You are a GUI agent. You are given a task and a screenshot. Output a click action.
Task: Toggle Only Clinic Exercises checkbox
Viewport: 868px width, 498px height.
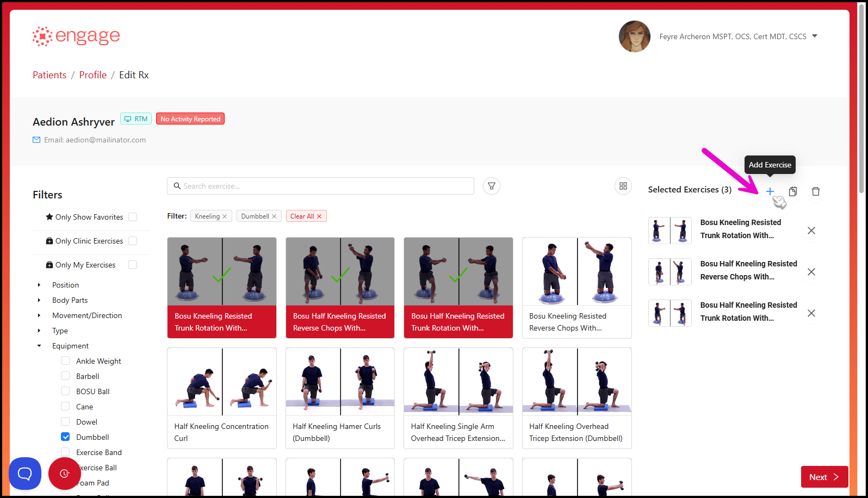tap(133, 241)
